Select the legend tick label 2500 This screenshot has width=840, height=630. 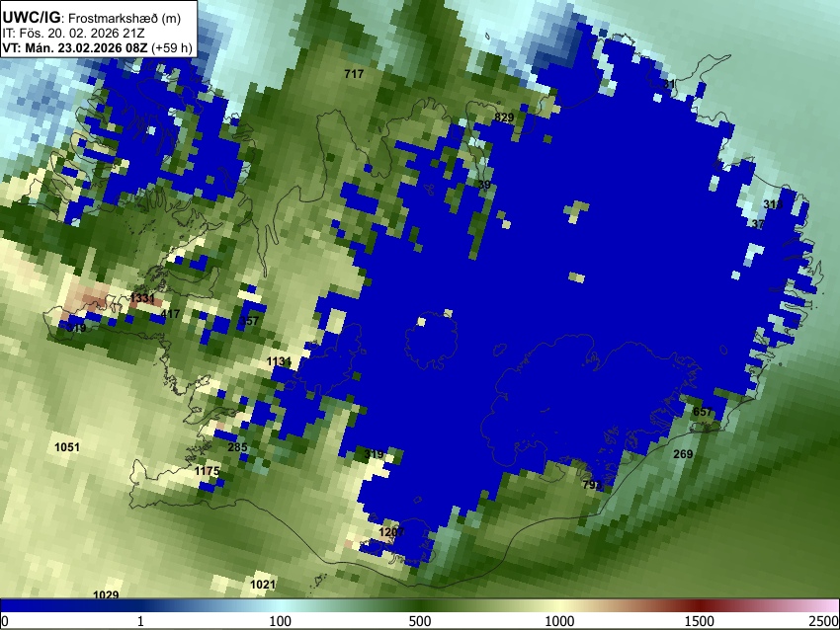[x=825, y=621]
